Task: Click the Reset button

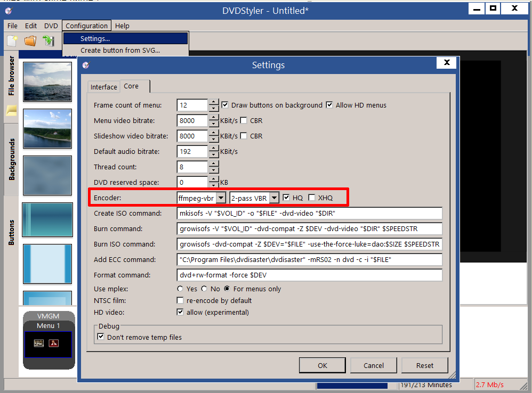Action: tap(425, 365)
